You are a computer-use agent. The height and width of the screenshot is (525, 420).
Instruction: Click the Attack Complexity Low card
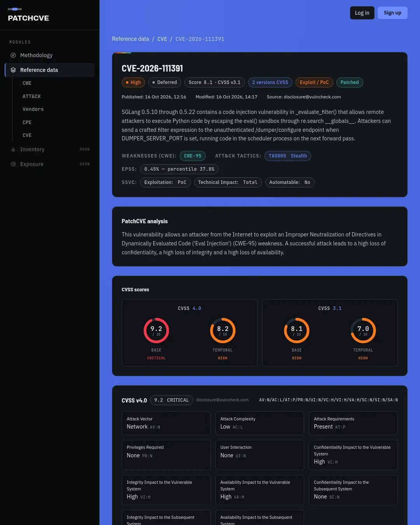click(x=260, y=423)
